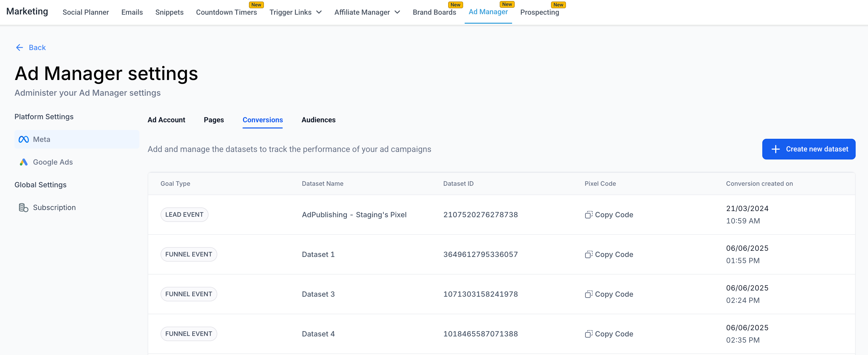Select Meta platform settings
Image resolution: width=868 pixels, height=355 pixels.
pyautogui.click(x=77, y=139)
